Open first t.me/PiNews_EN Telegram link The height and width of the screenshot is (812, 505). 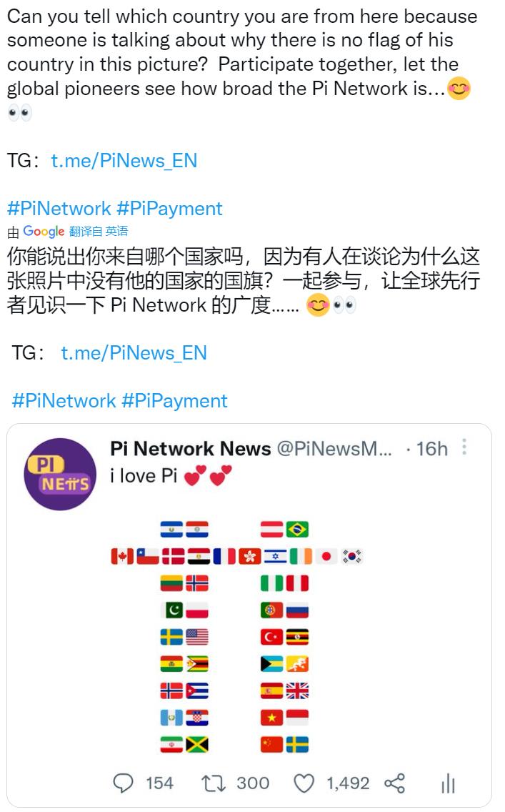point(124,161)
